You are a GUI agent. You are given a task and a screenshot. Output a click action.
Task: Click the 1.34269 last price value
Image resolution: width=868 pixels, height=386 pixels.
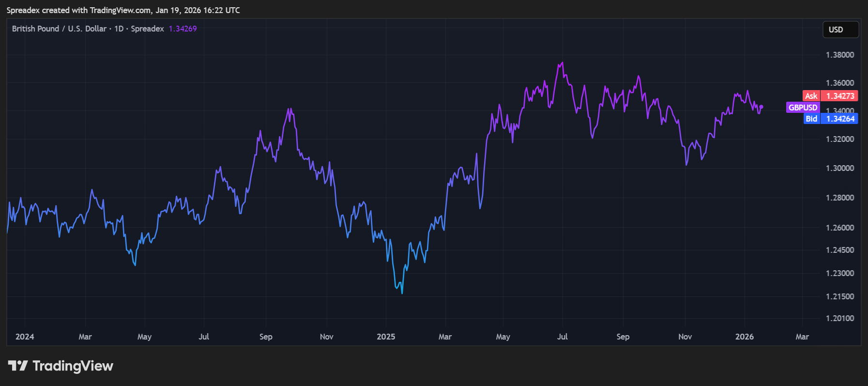(183, 29)
